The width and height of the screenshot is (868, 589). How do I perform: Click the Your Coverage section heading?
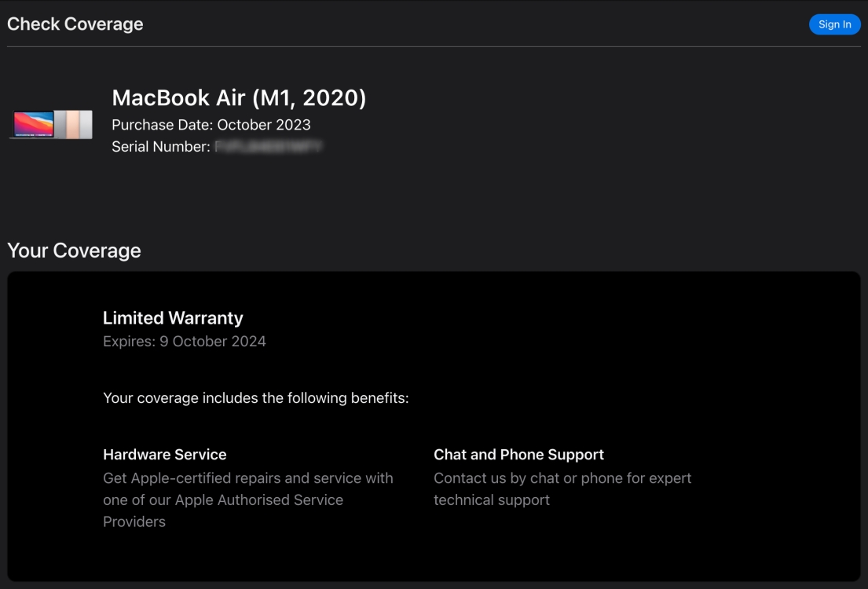click(74, 251)
